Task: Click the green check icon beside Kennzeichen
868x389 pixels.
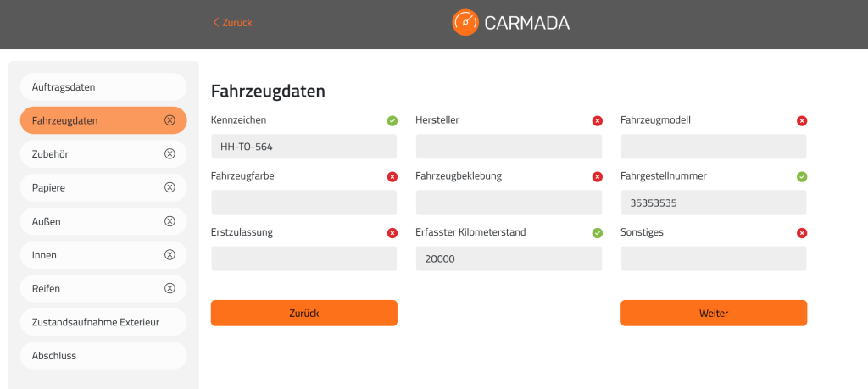Action: pyautogui.click(x=392, y=120)
